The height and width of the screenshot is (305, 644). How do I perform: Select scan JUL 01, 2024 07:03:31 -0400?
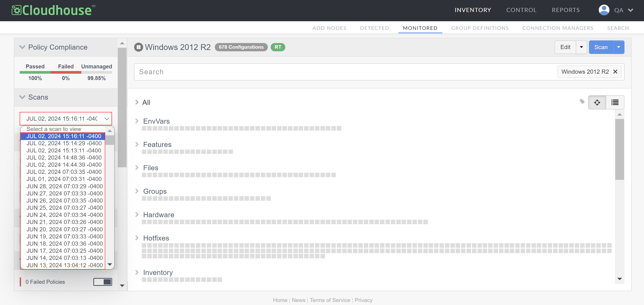[63, 179]
